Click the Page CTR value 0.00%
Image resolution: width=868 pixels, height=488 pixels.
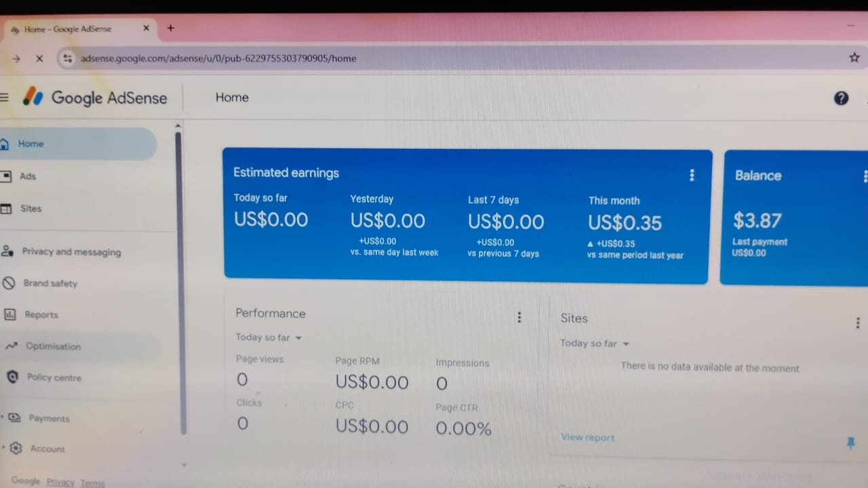tap(464, 428)
